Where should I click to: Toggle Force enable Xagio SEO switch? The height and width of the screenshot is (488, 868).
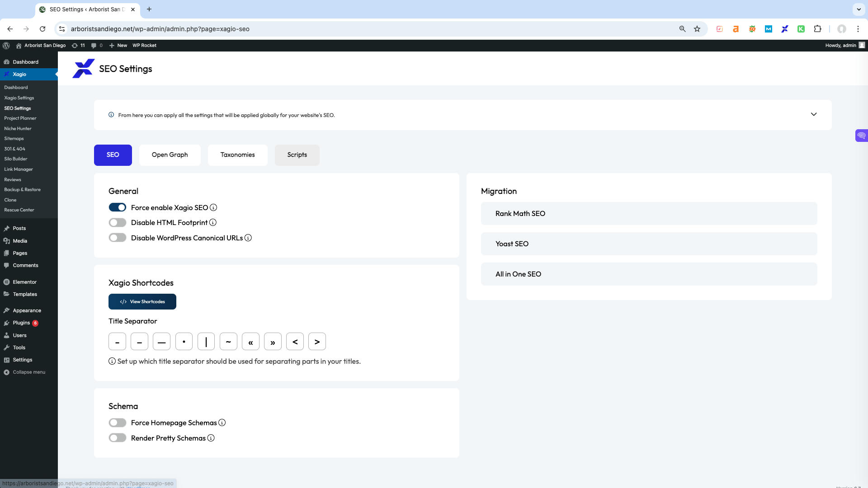(118, 207)
